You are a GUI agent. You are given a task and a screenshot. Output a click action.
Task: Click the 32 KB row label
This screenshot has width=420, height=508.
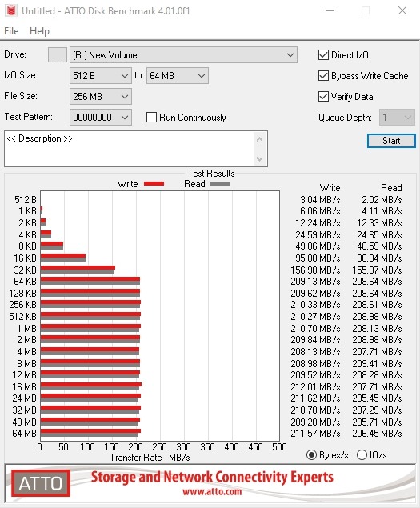coord(25,270)
